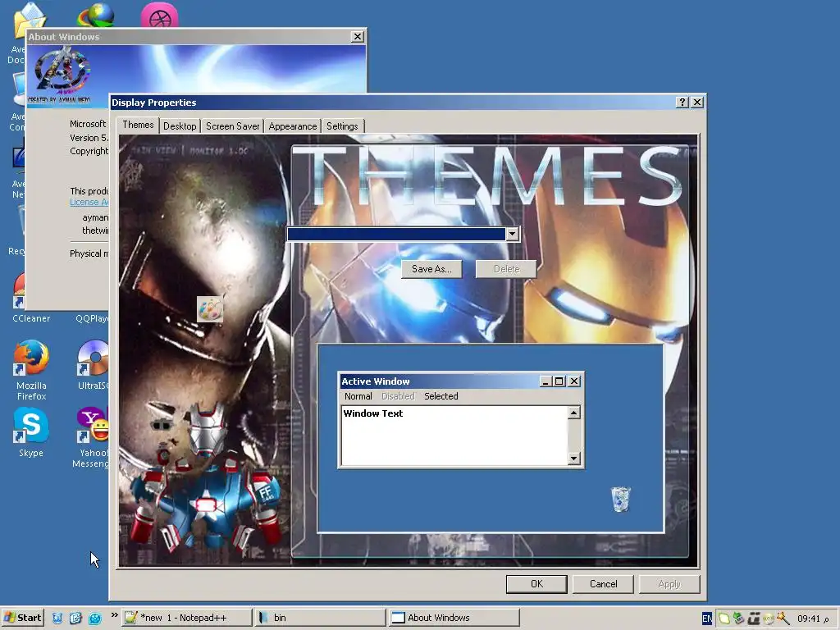Click the greyed-out Apply button
Screen dimensions: 840x630
[x=669, y=584]
